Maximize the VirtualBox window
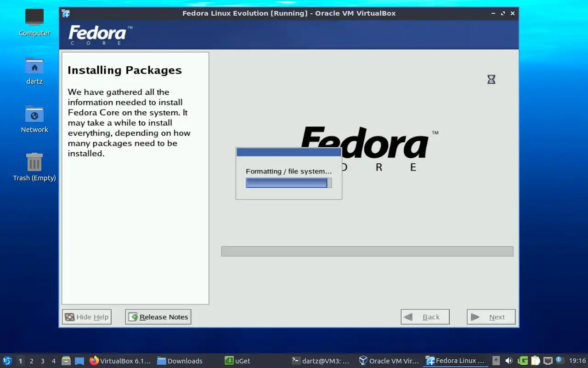 click(x=503, y=13)
